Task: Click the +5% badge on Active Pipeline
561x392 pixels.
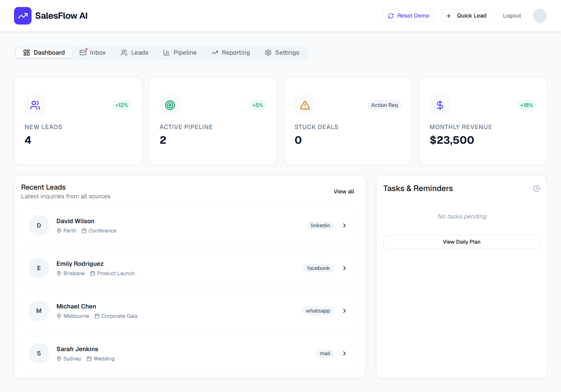Action: tap(258, 105)
